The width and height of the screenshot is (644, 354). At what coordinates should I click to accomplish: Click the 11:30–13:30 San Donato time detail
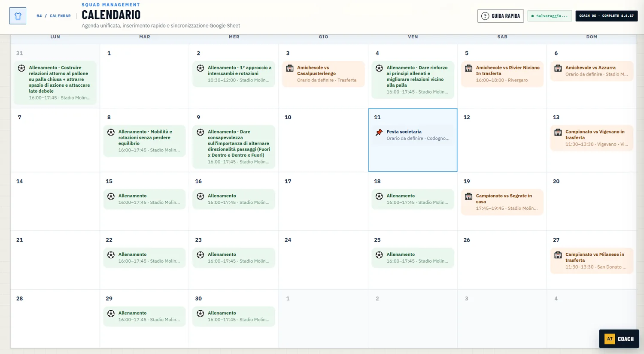coord(595,267)
